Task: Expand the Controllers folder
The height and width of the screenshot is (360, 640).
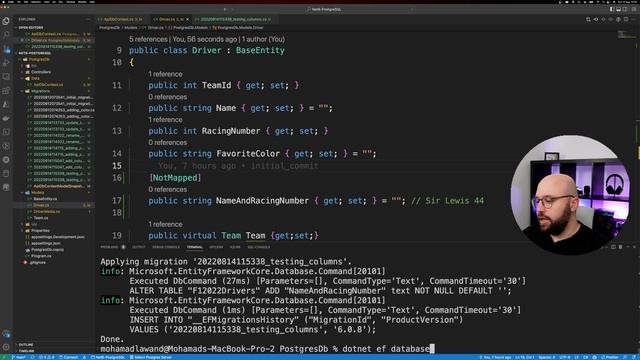Action: tap(41, 72)
